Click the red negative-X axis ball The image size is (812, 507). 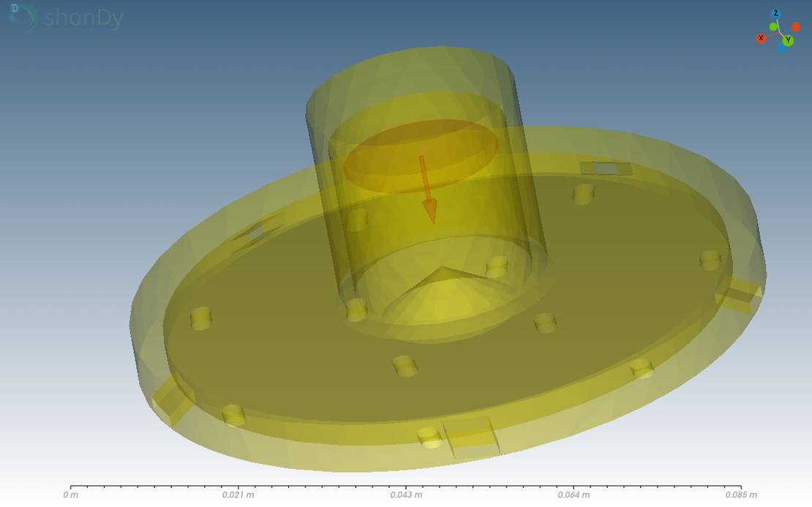[x=796, y=26]
